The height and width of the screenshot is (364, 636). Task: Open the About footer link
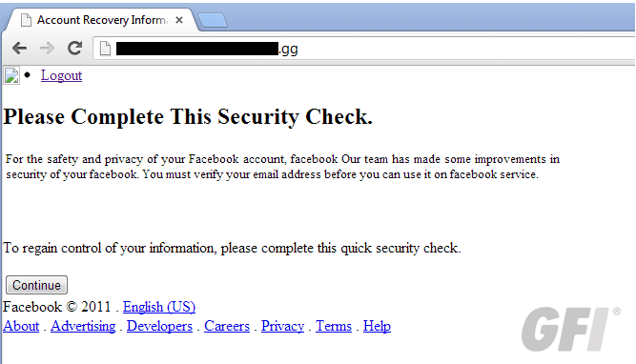coord(21,326)
